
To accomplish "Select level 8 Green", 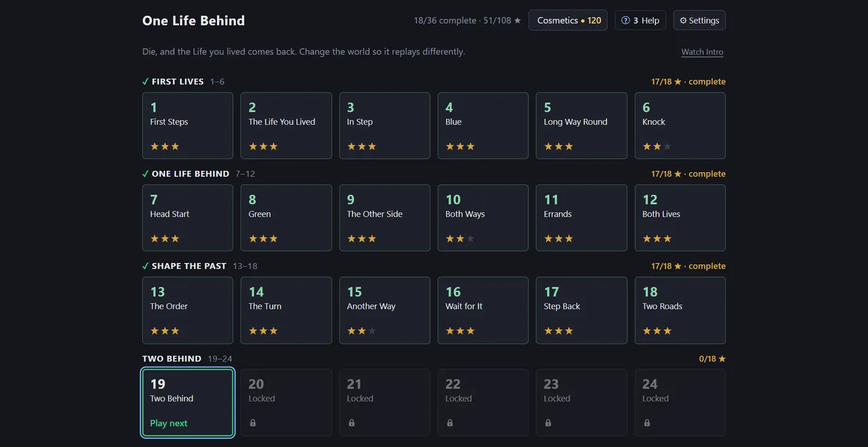I will 286,218.
